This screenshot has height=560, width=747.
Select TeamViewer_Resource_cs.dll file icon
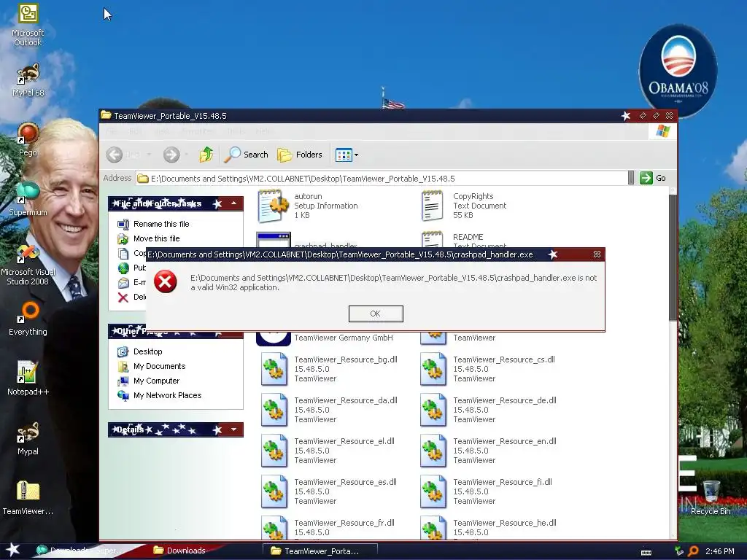tap(433, 369)
